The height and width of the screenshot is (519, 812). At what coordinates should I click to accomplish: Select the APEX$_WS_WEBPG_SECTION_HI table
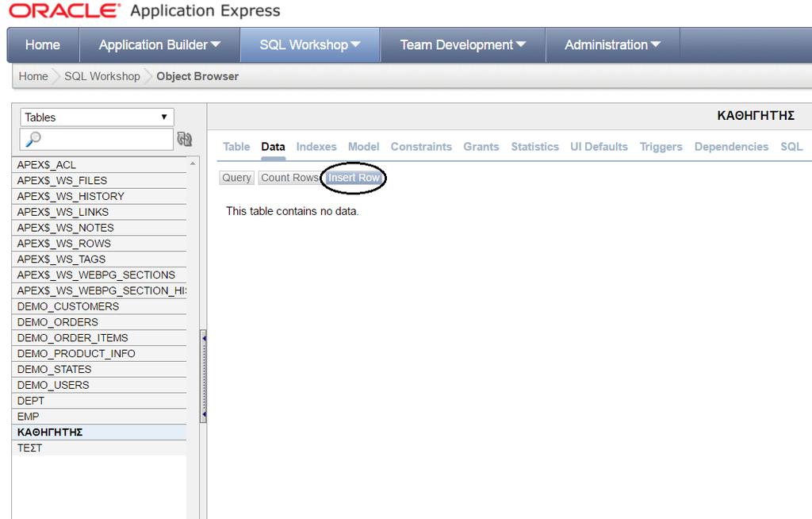(99, 291)
